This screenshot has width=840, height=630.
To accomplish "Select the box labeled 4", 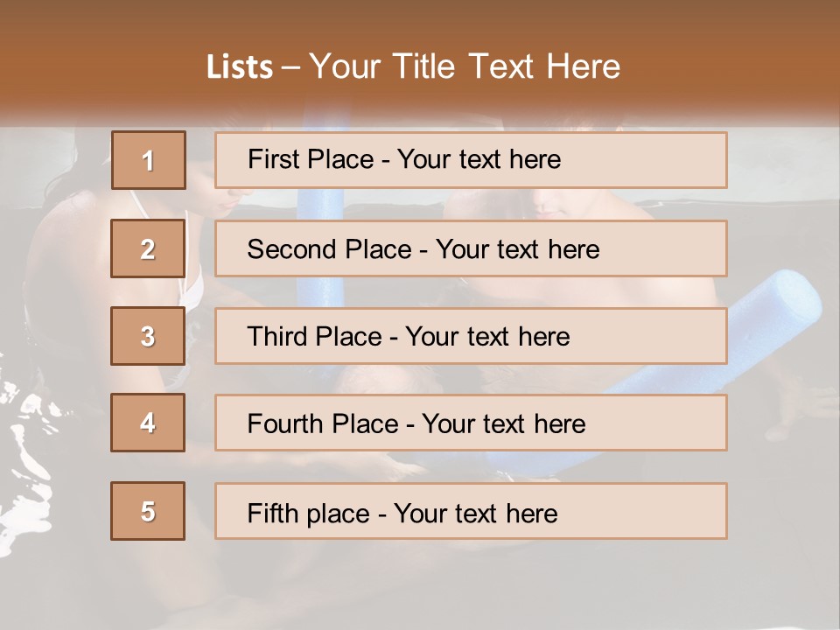I will (x=148, y=423).
